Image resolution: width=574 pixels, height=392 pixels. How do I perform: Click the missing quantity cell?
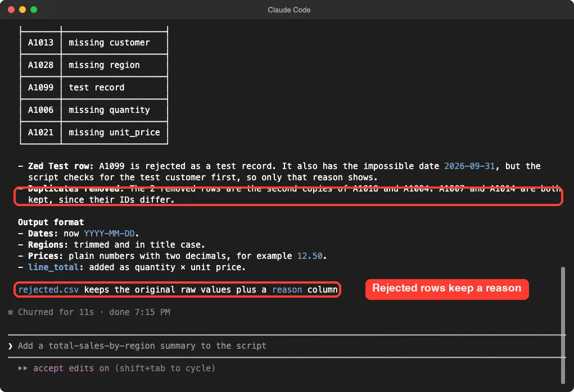pos(114,110)
